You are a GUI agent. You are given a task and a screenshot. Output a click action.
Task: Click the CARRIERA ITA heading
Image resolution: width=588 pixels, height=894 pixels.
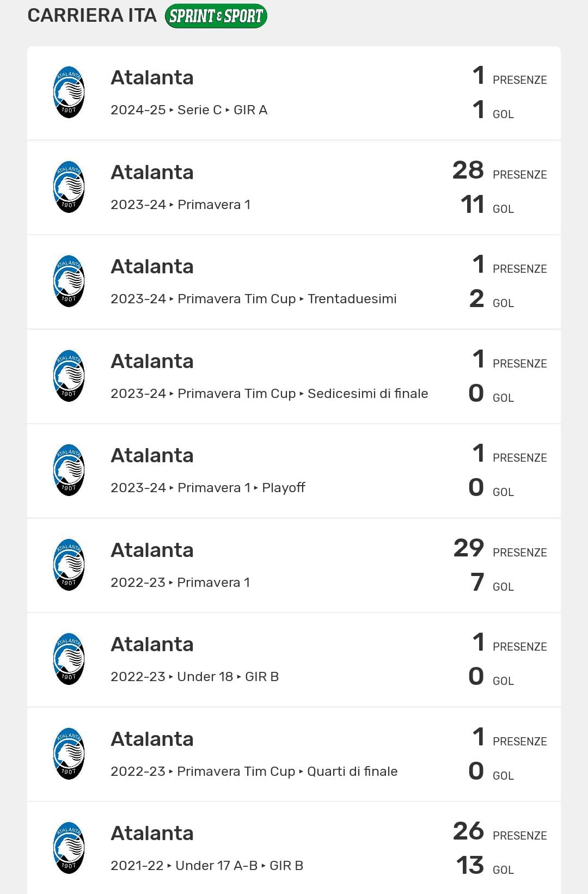pos(92,16)
